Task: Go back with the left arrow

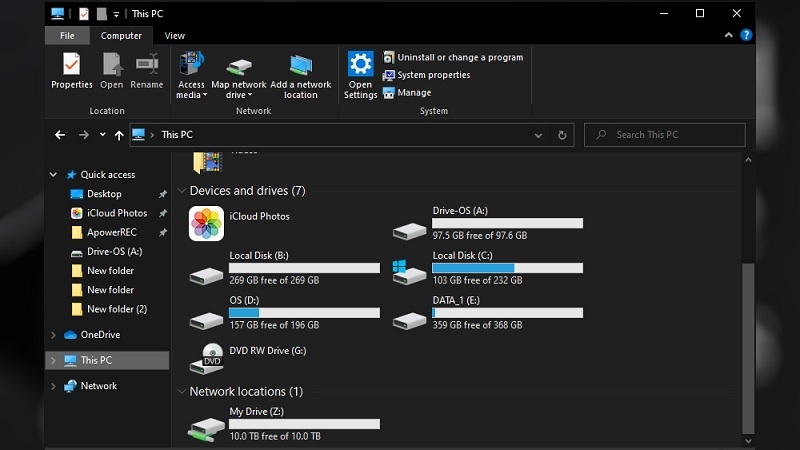Action: [x=60, y=135]
